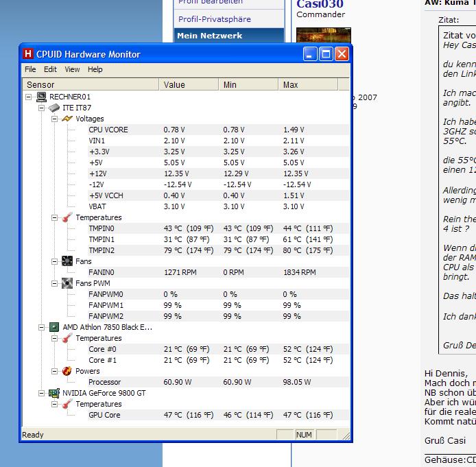The image size is (476, 467).
Task: Select the FANIN0 row
Action: tap(218, 272)
